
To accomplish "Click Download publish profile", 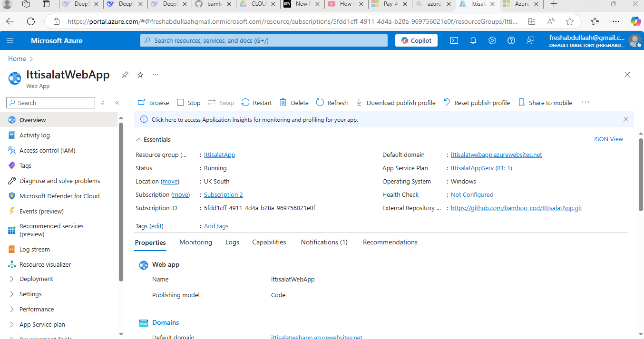I will pyautogui.click(x=396, y=103).
